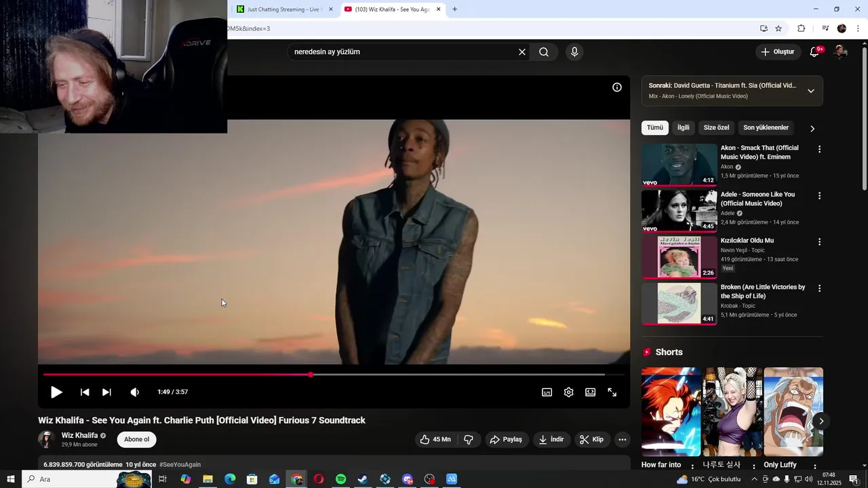Click the video progress bar scrubber

point(311,374)
